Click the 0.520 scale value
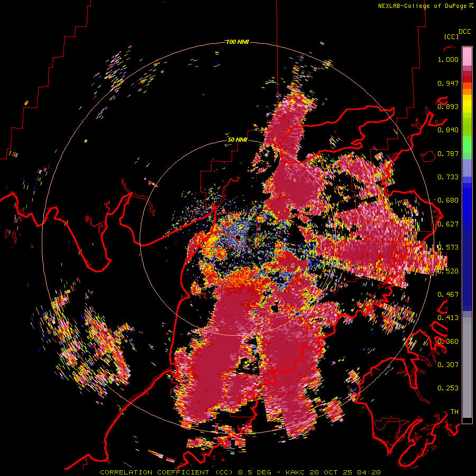 448,271
